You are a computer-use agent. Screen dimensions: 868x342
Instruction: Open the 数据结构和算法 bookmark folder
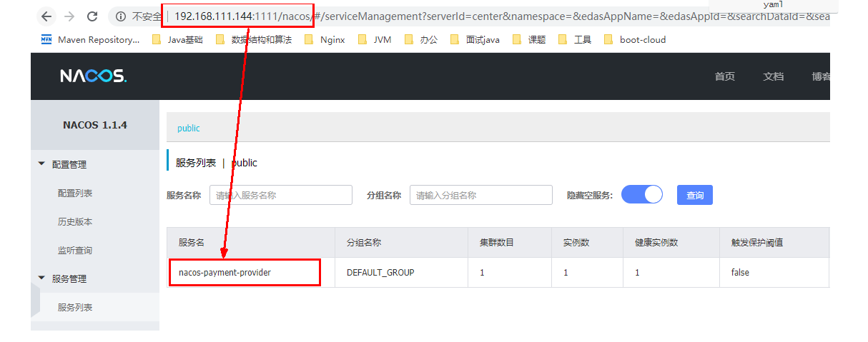click(x=254, y=40)
